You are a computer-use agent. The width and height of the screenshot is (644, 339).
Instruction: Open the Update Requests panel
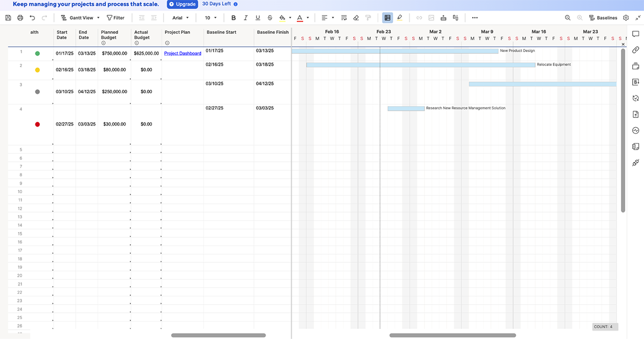click(x=635, y=98)
